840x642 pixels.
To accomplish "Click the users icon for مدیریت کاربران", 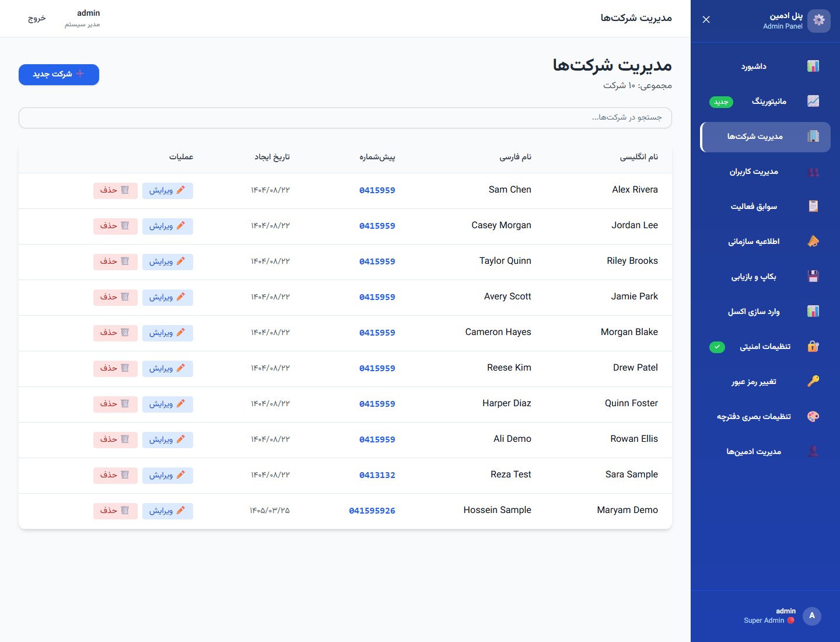I will pos(813,172).
